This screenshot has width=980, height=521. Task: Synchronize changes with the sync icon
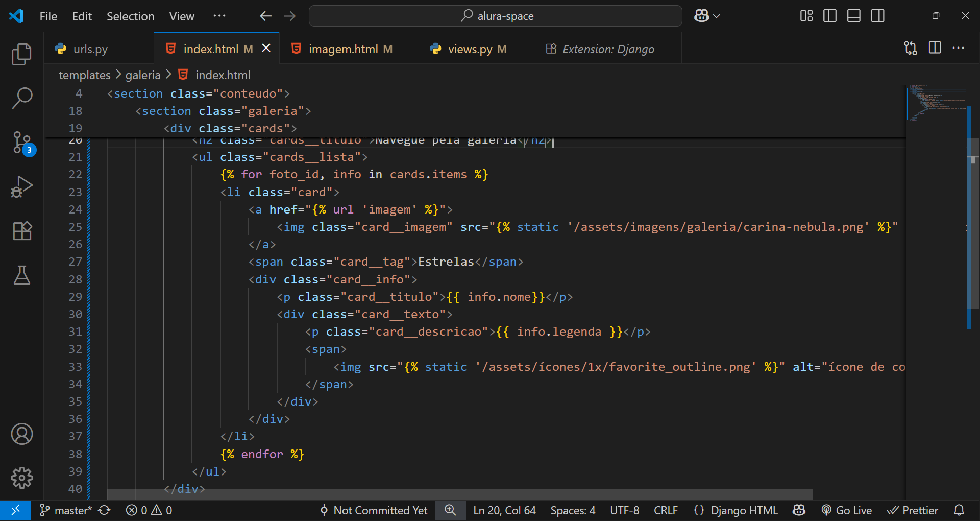tap(105, 510)
